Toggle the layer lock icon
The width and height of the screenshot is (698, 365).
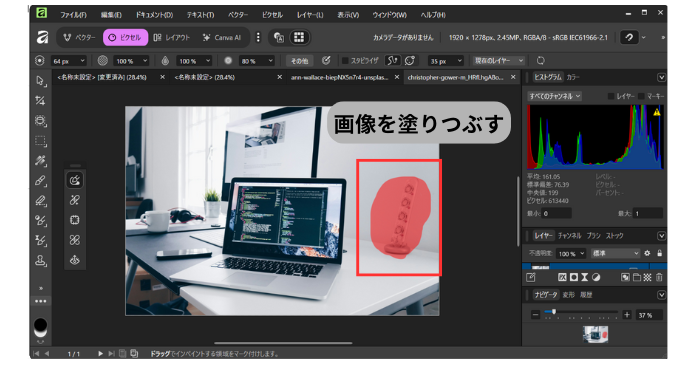click(x=659, y=253)
